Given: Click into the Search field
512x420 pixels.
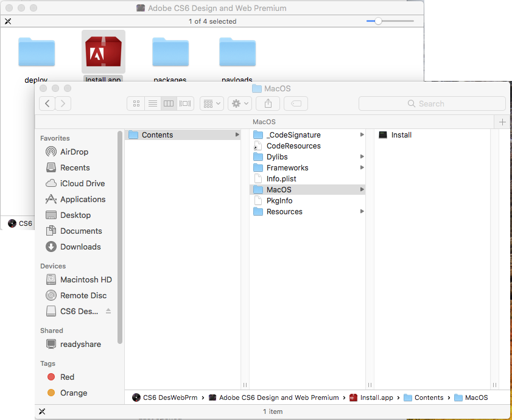Looking at the screenshot, I should tap(432, 103).
